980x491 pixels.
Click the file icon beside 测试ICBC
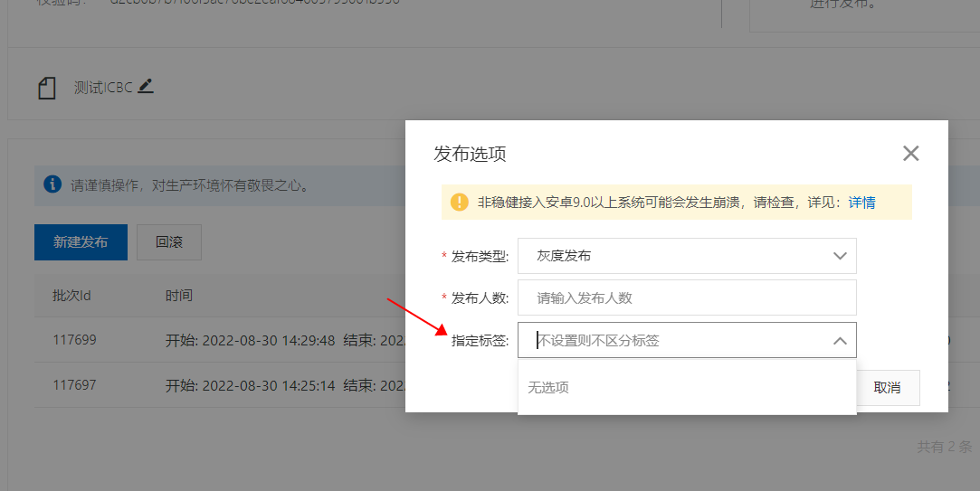[x=47, y=88]
